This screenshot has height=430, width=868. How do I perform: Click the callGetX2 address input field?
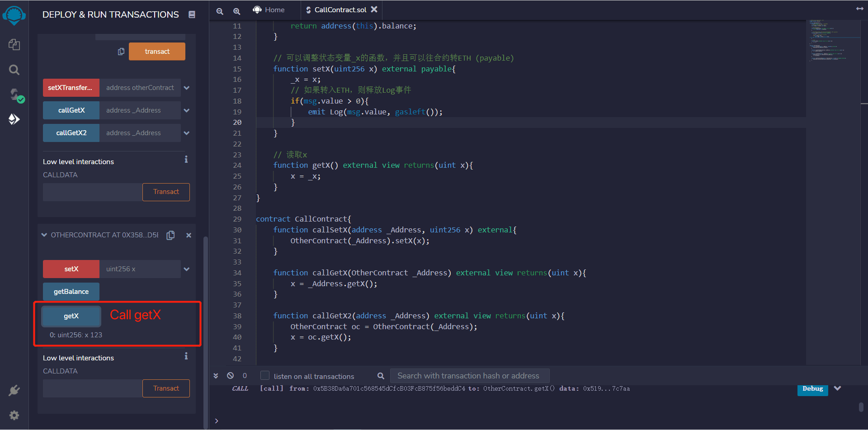[x=140, y=133]
